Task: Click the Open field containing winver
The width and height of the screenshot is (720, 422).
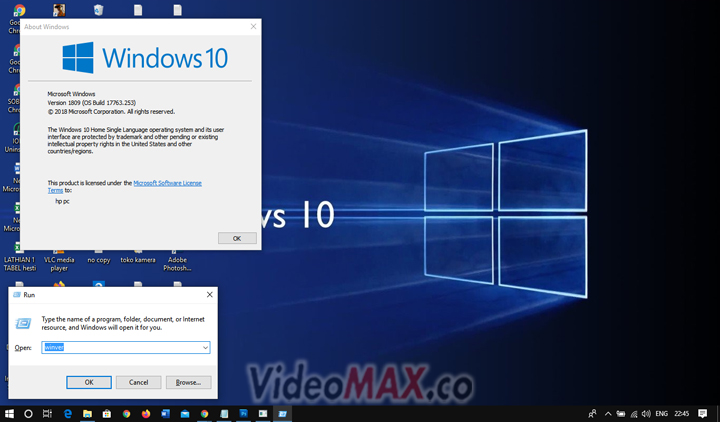Action: click(126, 348)
